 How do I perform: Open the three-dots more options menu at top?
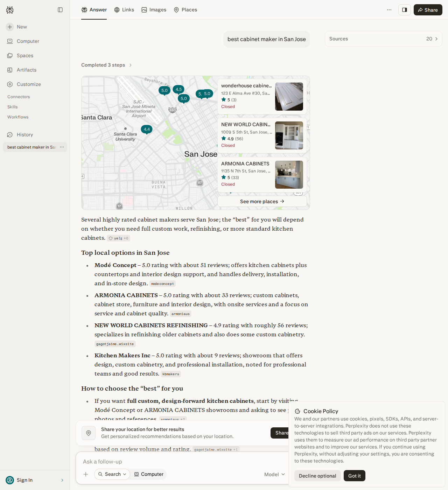coord(389,10)
